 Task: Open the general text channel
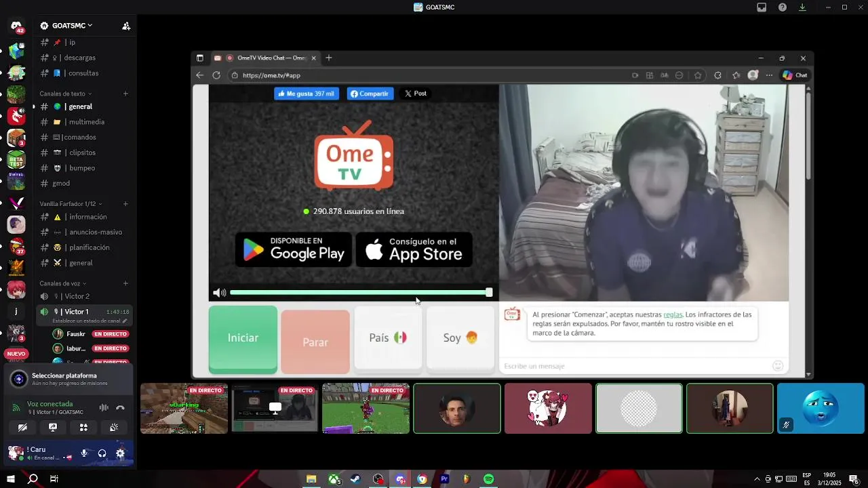pos(84,106)
